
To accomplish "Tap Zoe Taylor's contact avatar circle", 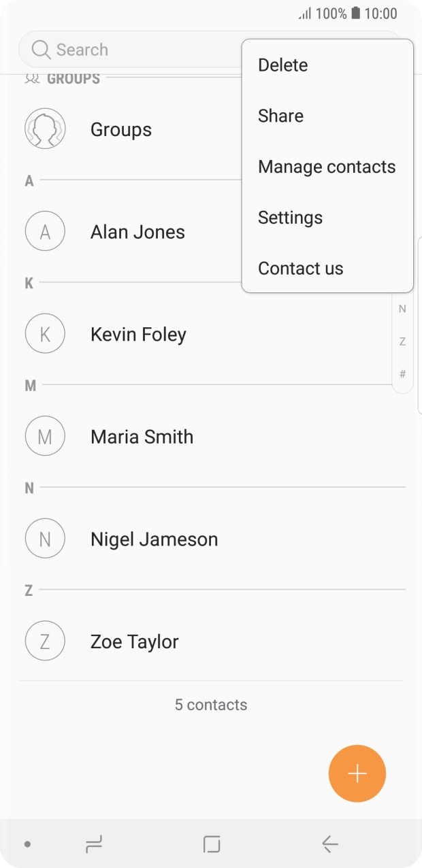I will pyautogui.click(x=45, y=640).
